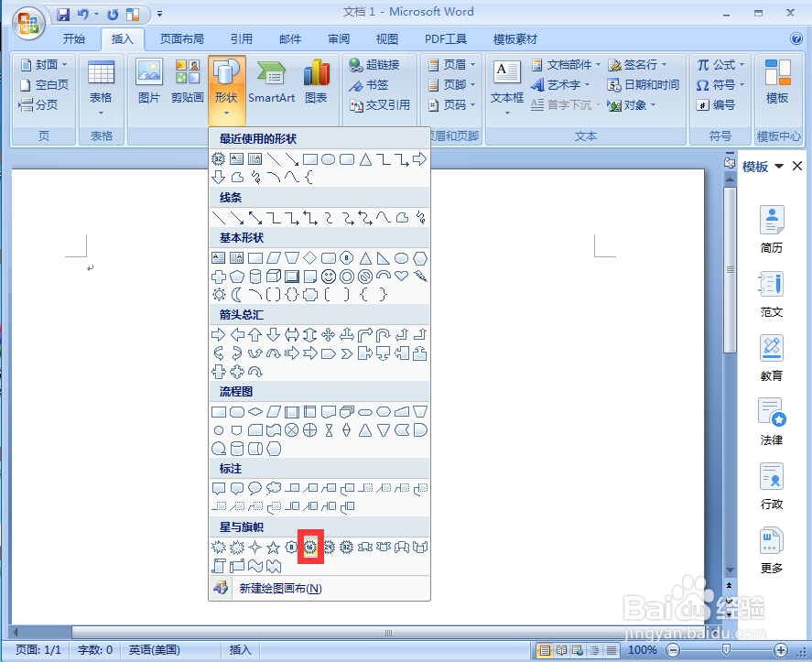Open the 教育 template category

click(772, 358)
